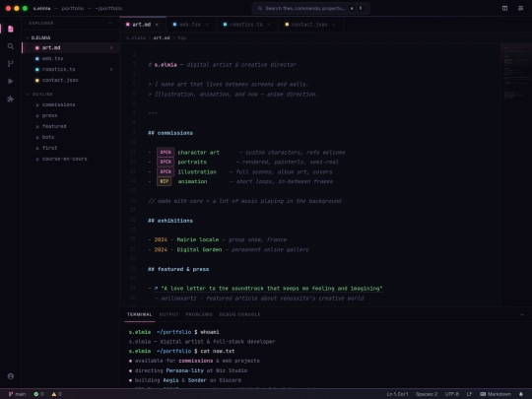Click the Ln 1, Col 1 cursor position status

397,394
